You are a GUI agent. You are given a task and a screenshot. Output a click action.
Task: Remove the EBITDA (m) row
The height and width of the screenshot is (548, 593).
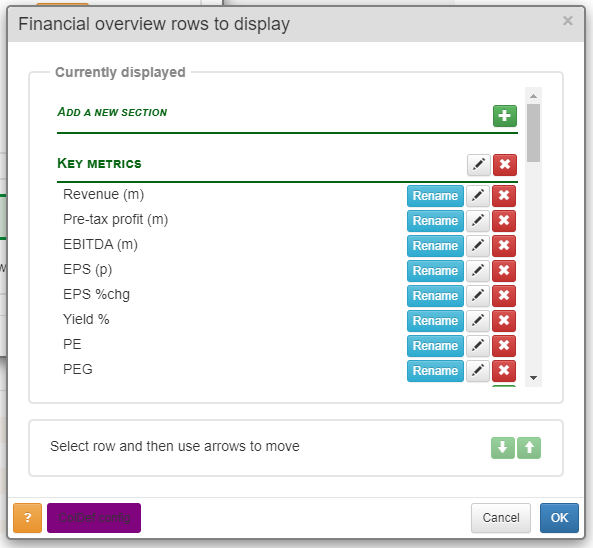tap(504, 246)
